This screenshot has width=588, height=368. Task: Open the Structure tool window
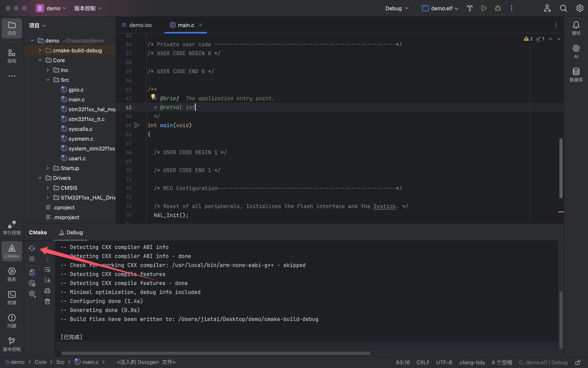tap(12, 56)
